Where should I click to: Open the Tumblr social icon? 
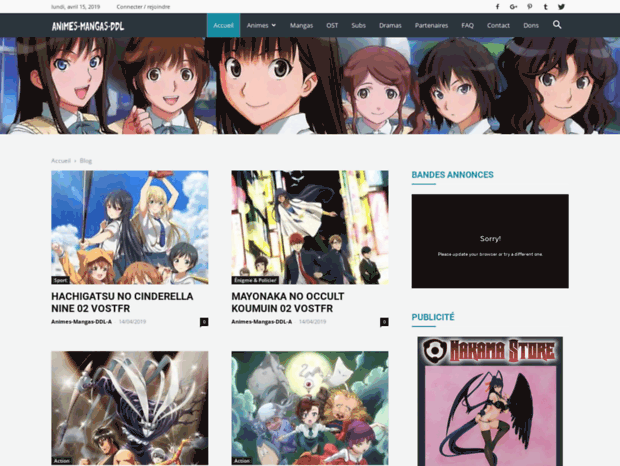545,7
